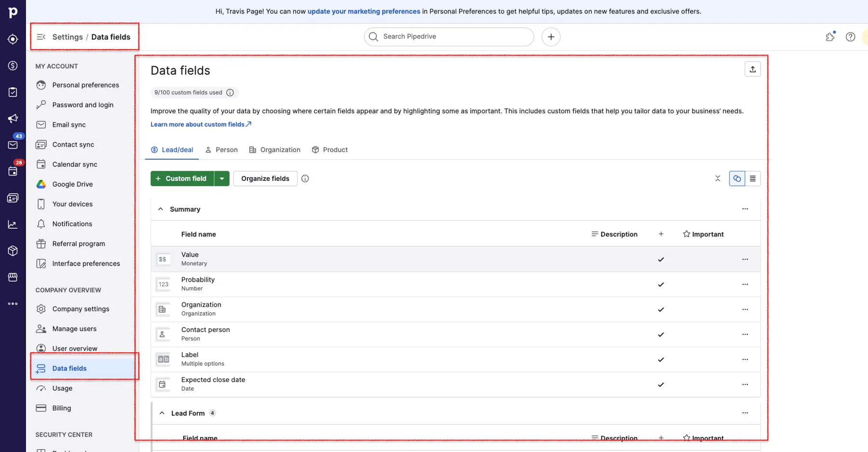
Task: Open Expected close date row options
Action: [745, 385]
